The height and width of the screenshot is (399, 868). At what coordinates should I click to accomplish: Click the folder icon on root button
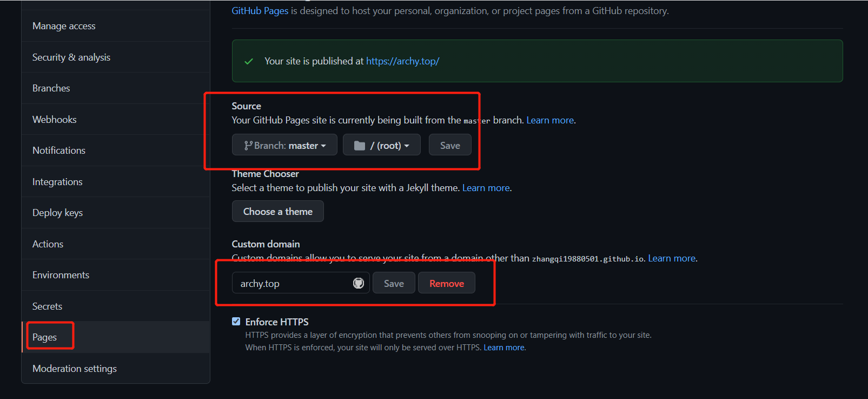point(360,145)
